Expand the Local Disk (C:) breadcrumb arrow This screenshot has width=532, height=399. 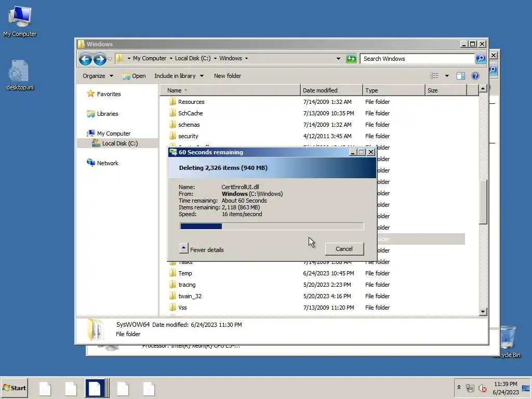215,58
